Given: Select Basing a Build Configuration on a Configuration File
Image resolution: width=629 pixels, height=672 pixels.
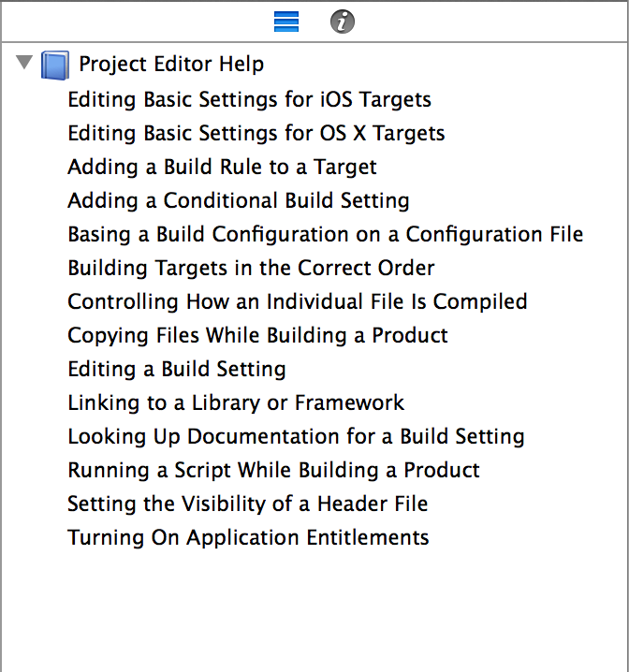Looking at the screenshot, I should pyautogui.click(x=326, y=234).
